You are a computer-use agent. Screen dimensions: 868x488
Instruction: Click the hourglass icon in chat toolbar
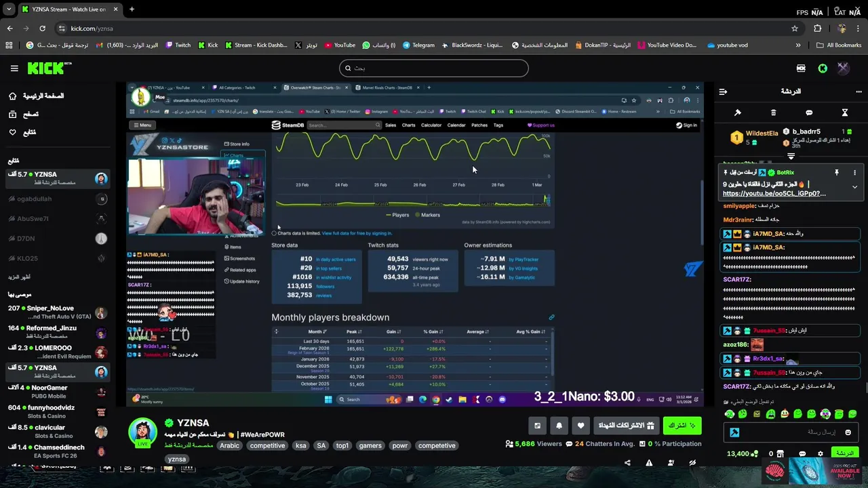click(x=845, y=113)
